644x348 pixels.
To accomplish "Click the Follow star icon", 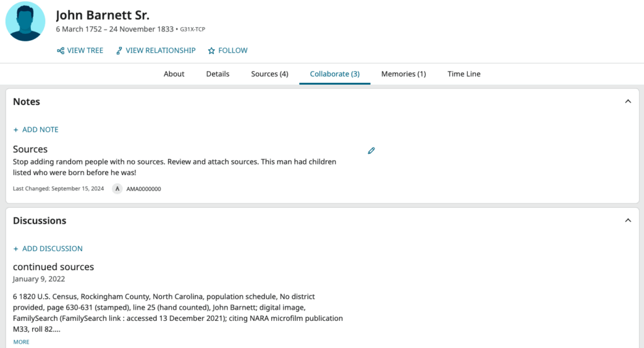I will [x=211, y=51].
